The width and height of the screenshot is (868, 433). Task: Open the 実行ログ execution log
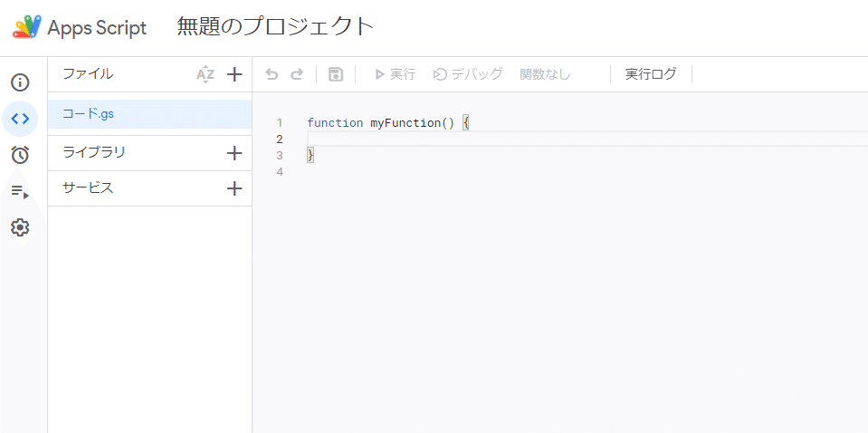651,74
